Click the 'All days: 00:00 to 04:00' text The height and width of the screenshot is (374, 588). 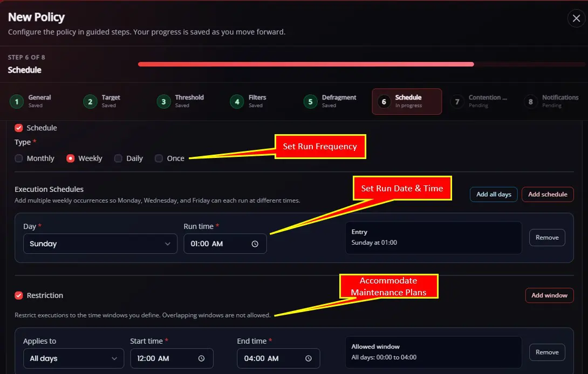coord(384,357)
